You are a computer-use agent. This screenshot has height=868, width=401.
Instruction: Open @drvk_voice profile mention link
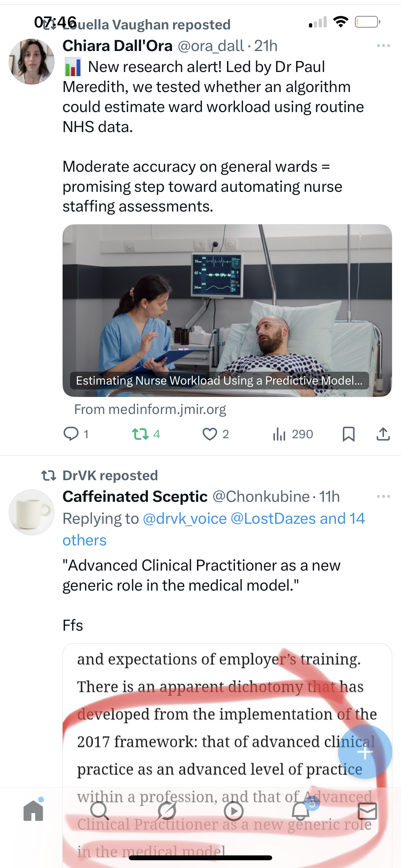click(185, 519)
